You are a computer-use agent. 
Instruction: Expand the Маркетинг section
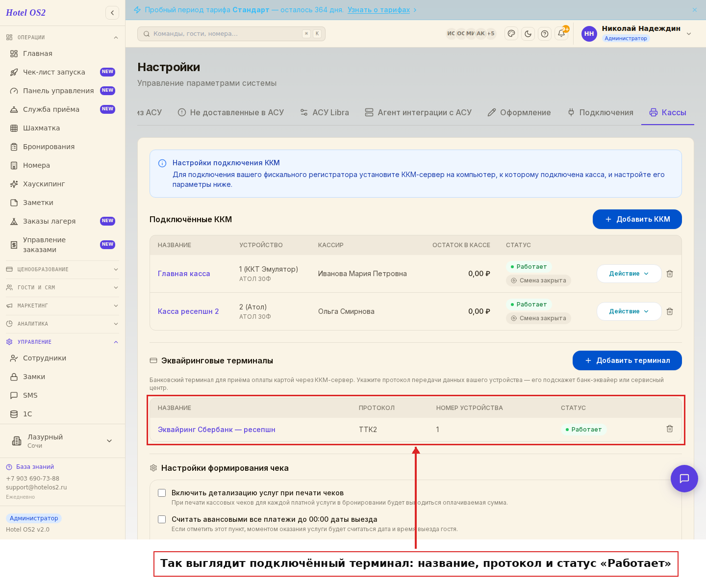click(x=63, y=306)
